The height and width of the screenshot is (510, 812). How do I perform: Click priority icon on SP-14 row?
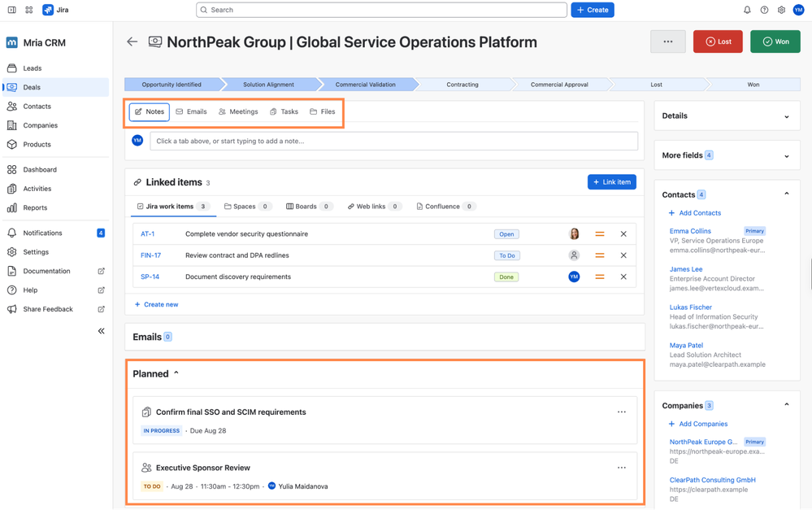(600, 277)
